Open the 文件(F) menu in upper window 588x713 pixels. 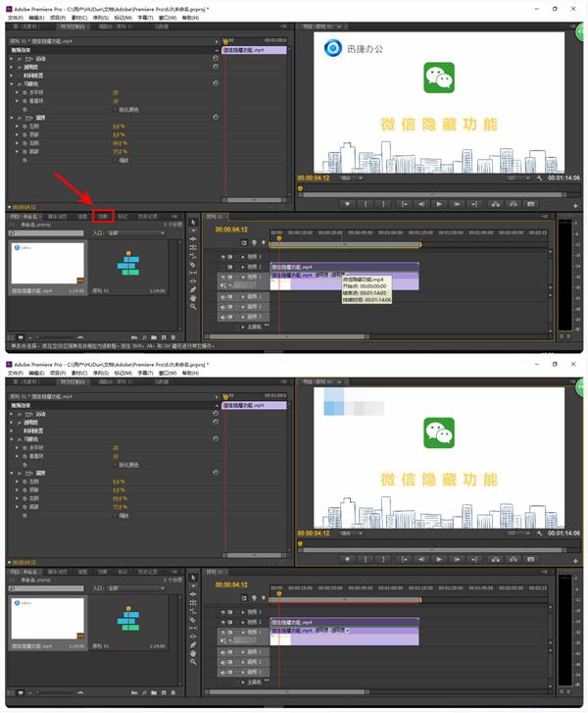tap(15, 18)
